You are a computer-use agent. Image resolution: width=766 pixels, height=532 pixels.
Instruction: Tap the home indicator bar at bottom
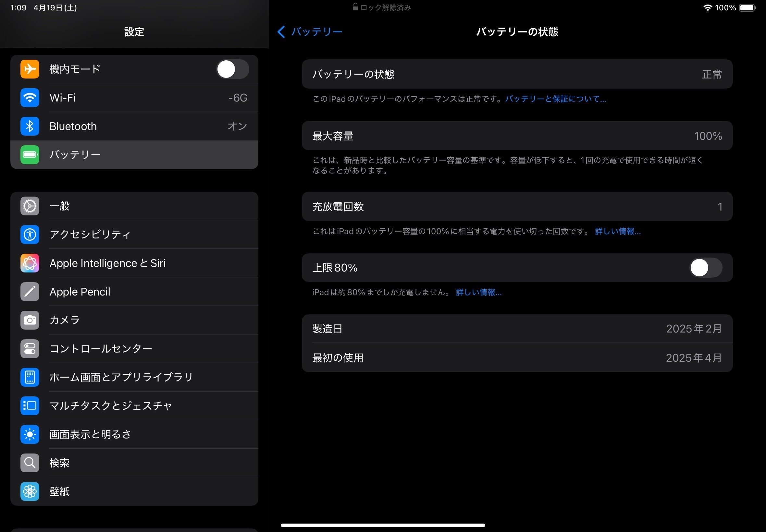pyautogui.click(x=383, y=525)
